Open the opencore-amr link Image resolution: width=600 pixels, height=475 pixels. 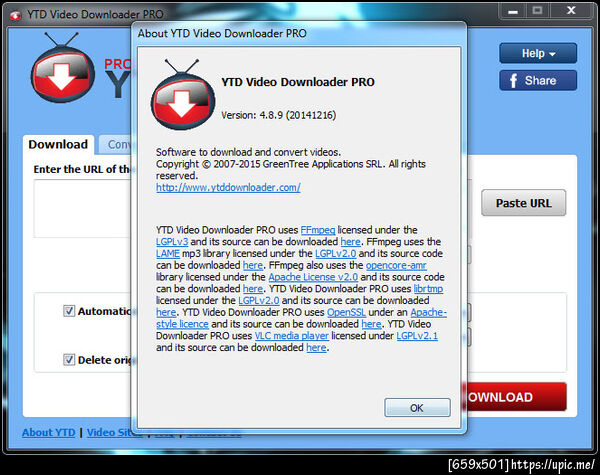[x=396, y=265]
